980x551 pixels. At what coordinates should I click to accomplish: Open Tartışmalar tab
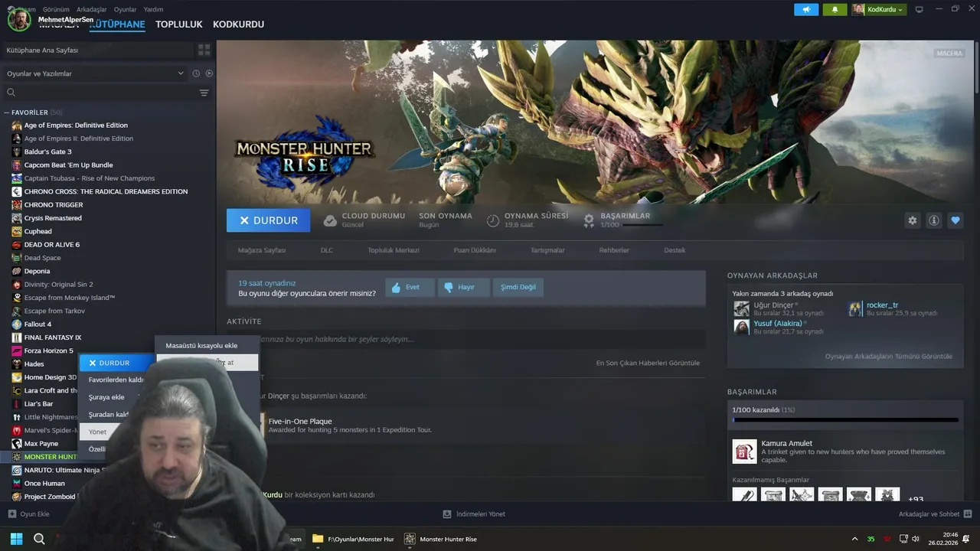(x=547, y=250)
